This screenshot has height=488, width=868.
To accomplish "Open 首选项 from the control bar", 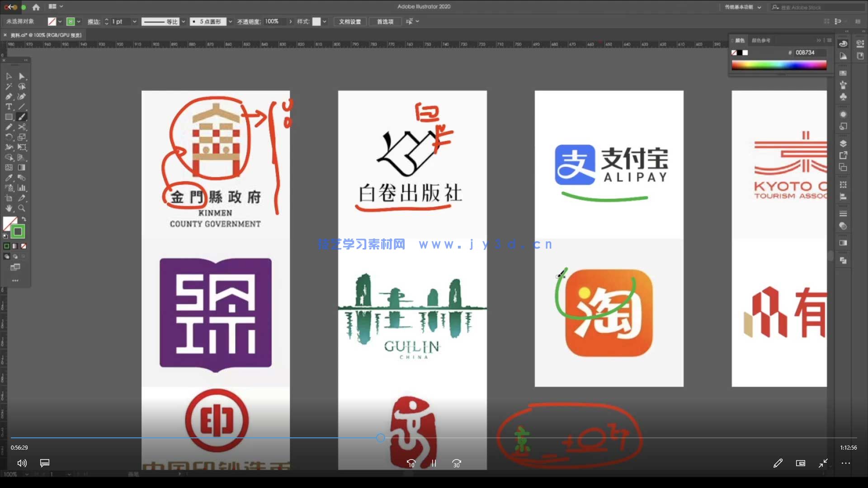I will pos(385,22).
